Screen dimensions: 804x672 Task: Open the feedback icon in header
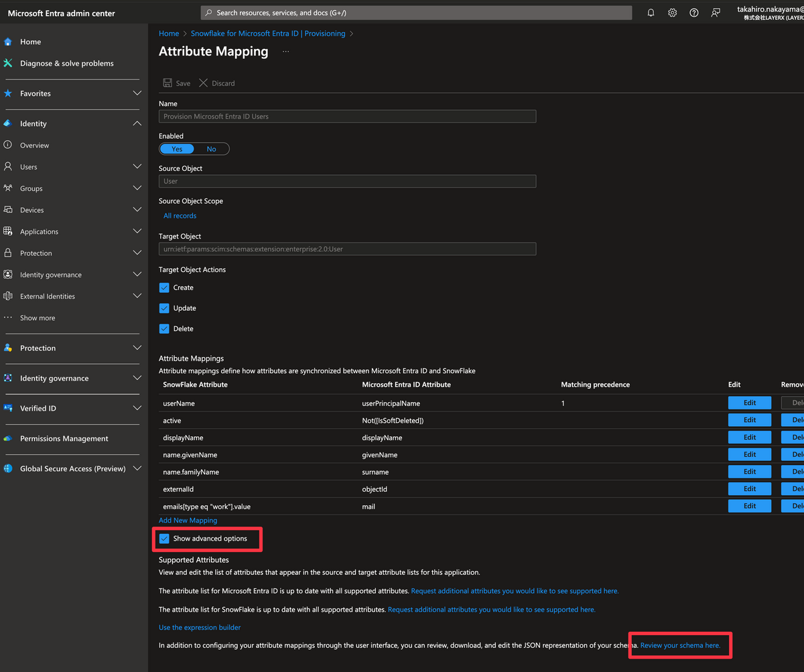pos(716,13)
